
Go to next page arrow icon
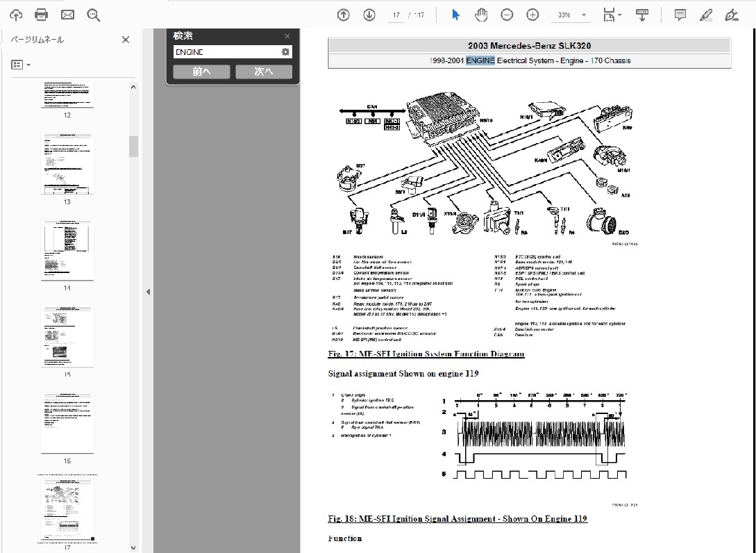pyautogui.click(x=369, y=15)
